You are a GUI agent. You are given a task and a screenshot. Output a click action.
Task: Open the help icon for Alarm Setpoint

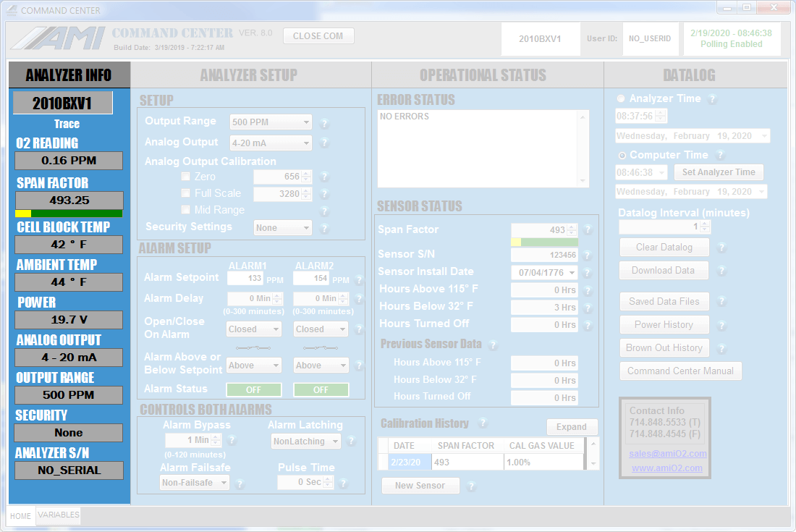(x=359, y=279)
